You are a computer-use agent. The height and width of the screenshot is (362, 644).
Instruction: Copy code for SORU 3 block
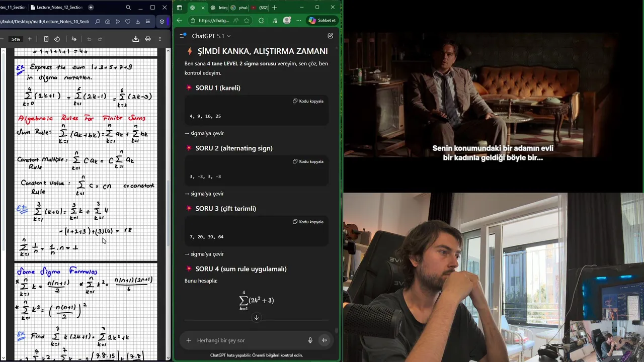308,222
